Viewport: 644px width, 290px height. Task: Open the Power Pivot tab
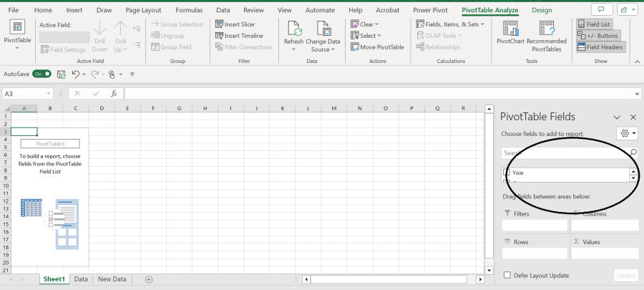coord(431,10)
